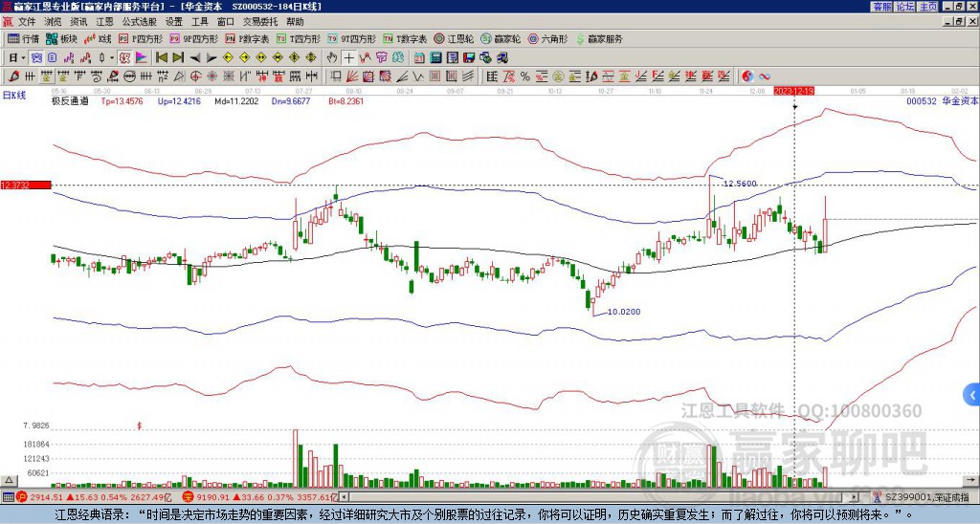Click the blue infinity wave icon
Screen dimensions: 980x524
pyautogui.click(x=765, y=76)
